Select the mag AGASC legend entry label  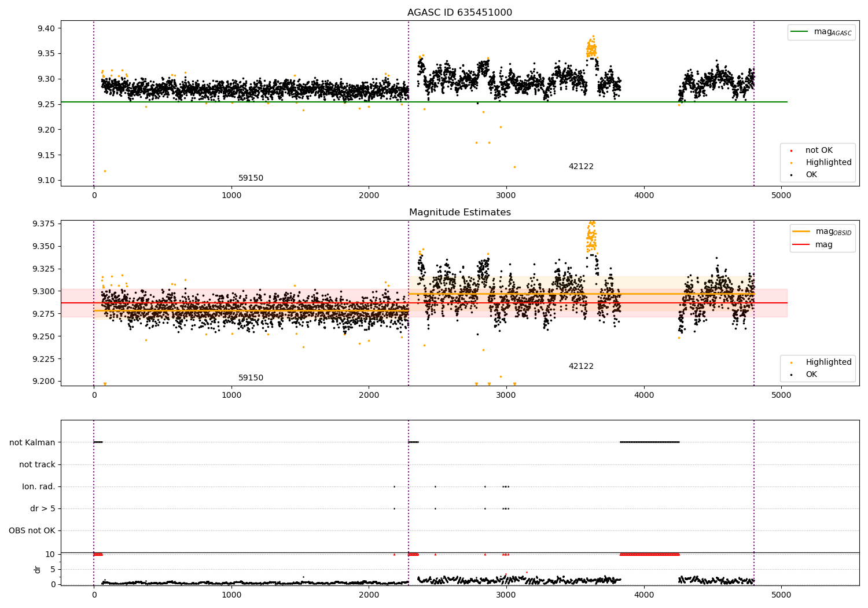[x=833, y=32]
